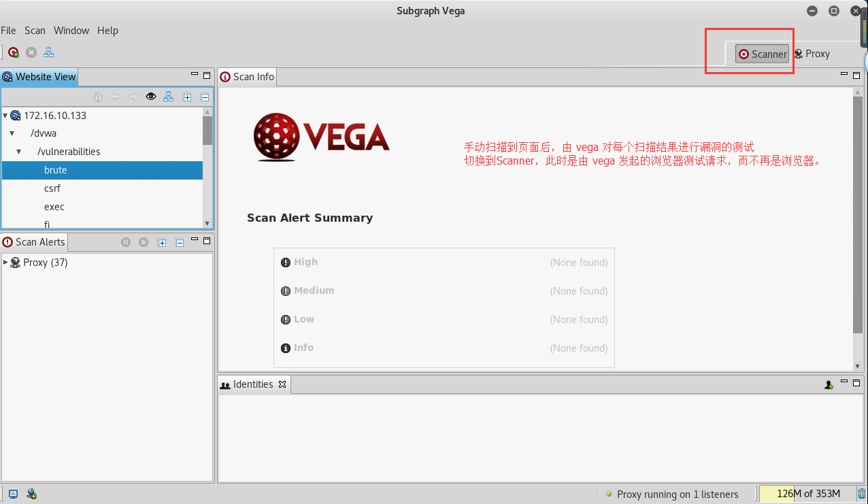Expand all items in Website View
The width and height of the screenshot is (868, 504).
[x=187, y=97]
